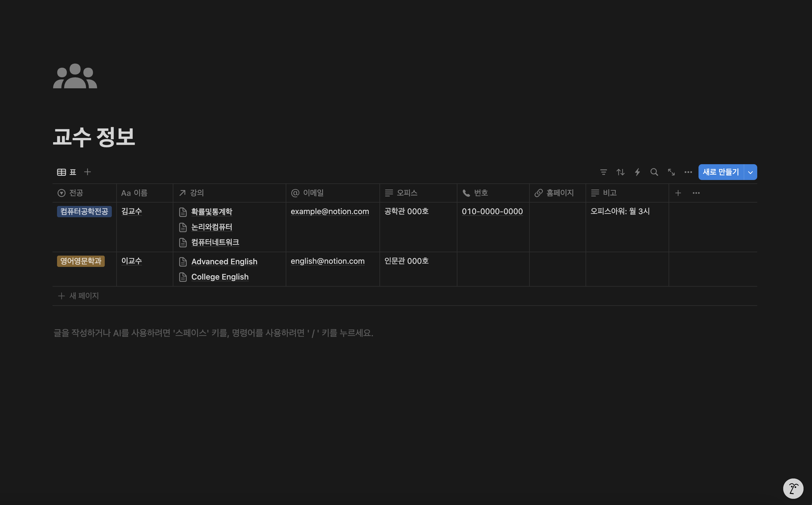Open the 전공 column header menu
Screen dimensions: 812x505
coord(76,193)
